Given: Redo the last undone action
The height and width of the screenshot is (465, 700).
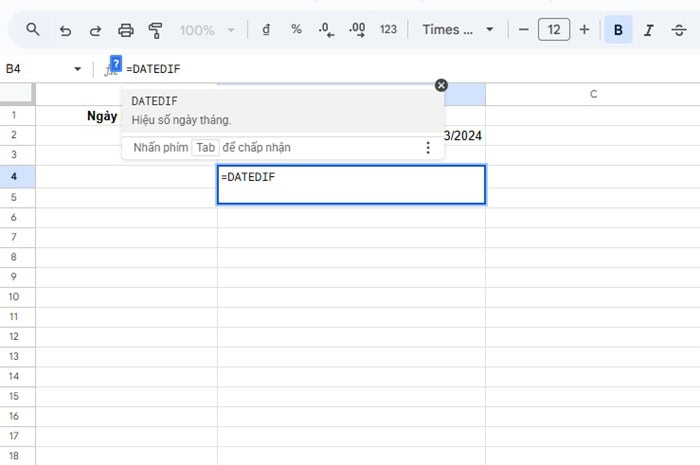Looking at the screenshot, I should 95,30.
